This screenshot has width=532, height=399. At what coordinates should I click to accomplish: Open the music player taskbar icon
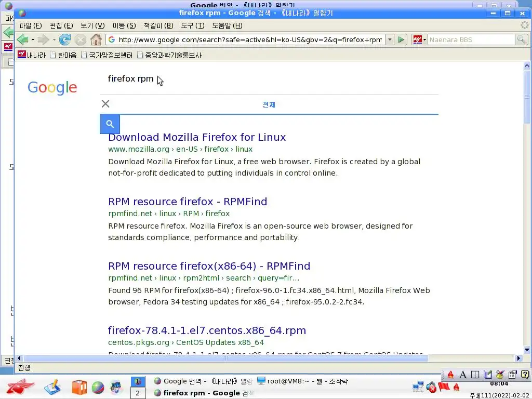[x=116, y=387]
